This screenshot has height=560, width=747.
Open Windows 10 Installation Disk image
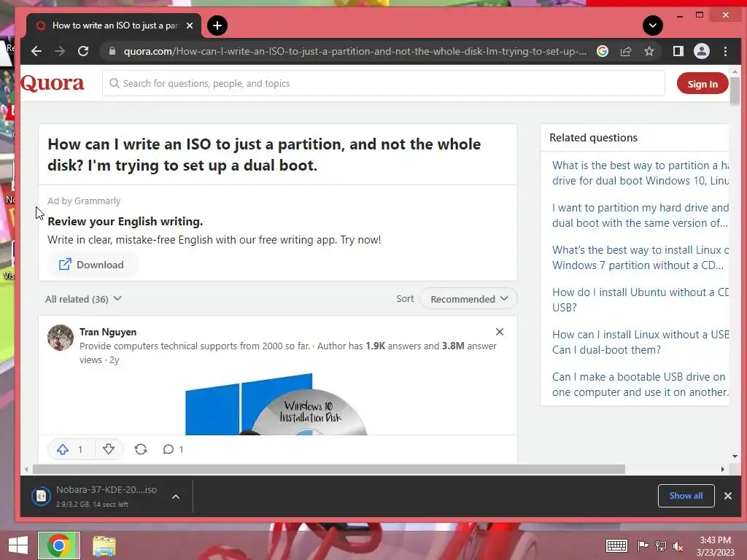pyautogui.click(x=276, y=404)
